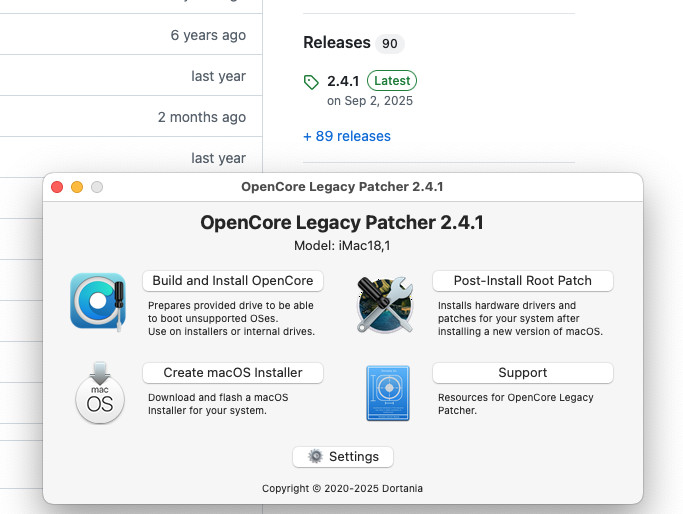Viewport: 683px width, 514px height.
Task: Click the macOS installer download icon
Action: pyautogui.click(x=100, y=392)
